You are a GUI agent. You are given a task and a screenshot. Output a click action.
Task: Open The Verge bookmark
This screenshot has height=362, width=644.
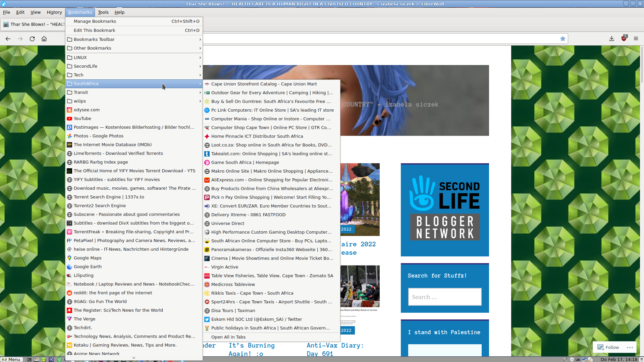[x=134, y=319]
